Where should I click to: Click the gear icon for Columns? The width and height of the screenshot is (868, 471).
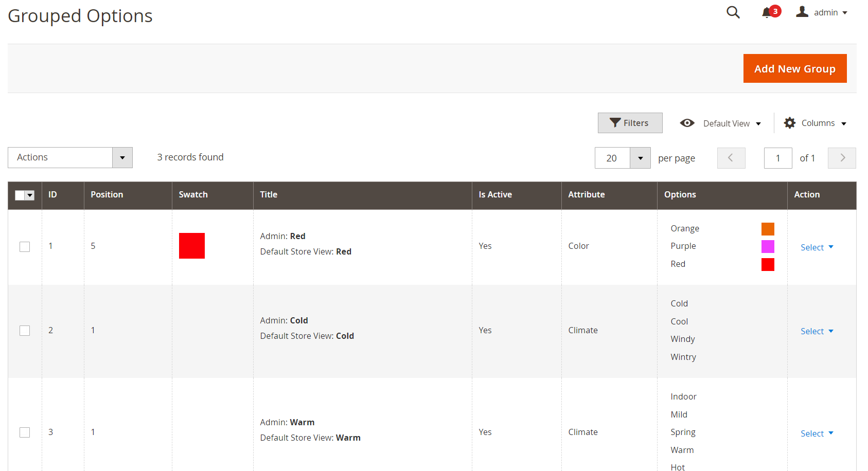[x=789, y=123]
